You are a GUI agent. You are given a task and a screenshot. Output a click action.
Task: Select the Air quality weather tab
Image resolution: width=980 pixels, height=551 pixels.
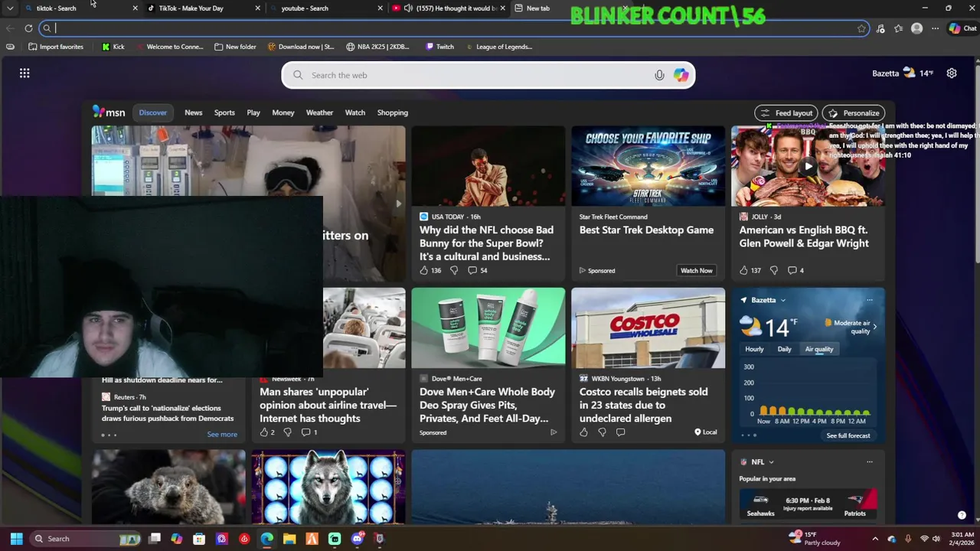818,349
